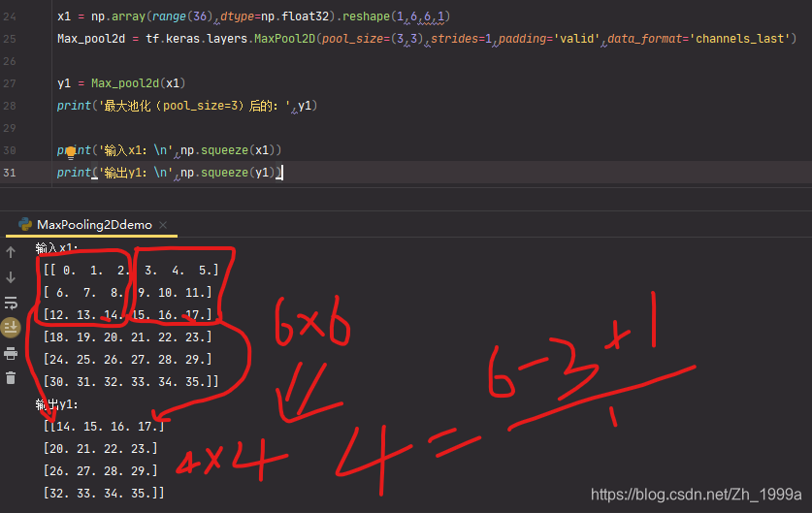Click the print icon in run panel
This screenshot has width=812, height=513.
click(x=11, y=354)
